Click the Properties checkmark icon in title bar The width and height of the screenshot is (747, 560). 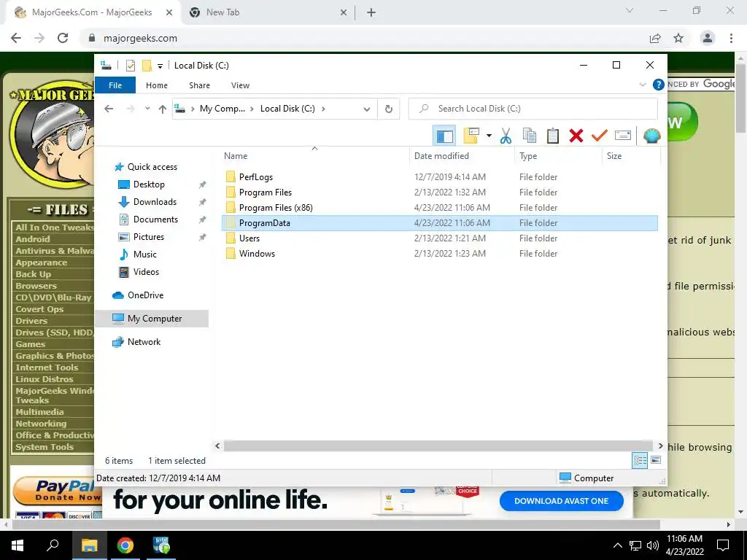pyautogui.click(x=130, y=66)
